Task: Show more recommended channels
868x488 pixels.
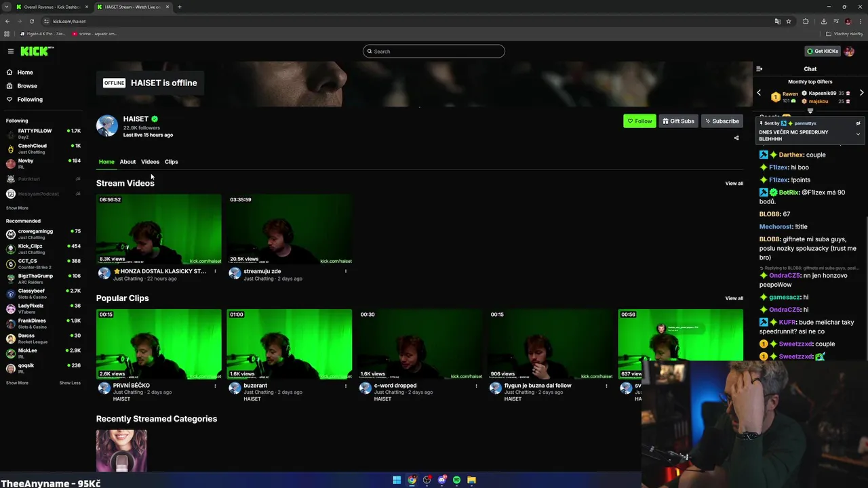Action: (x=17, y=383)
